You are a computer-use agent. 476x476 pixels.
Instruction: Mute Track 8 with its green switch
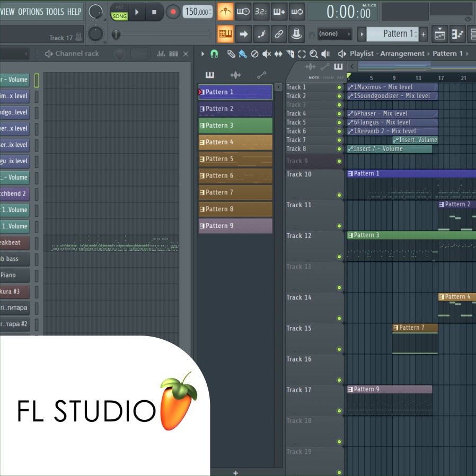(x=339, y=149)
